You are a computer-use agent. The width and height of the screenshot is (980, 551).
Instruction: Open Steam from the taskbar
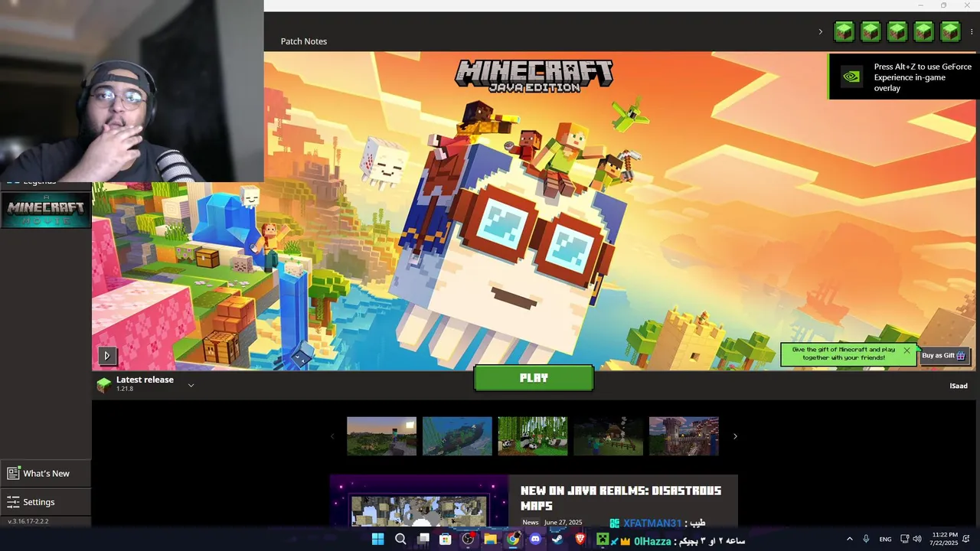(558, 539)
